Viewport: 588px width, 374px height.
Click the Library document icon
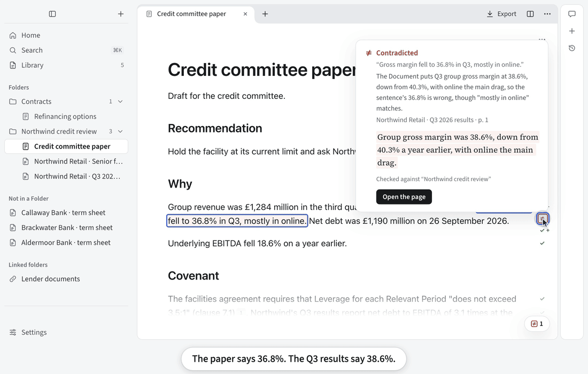pyautogui.click(x=13, y=65)
